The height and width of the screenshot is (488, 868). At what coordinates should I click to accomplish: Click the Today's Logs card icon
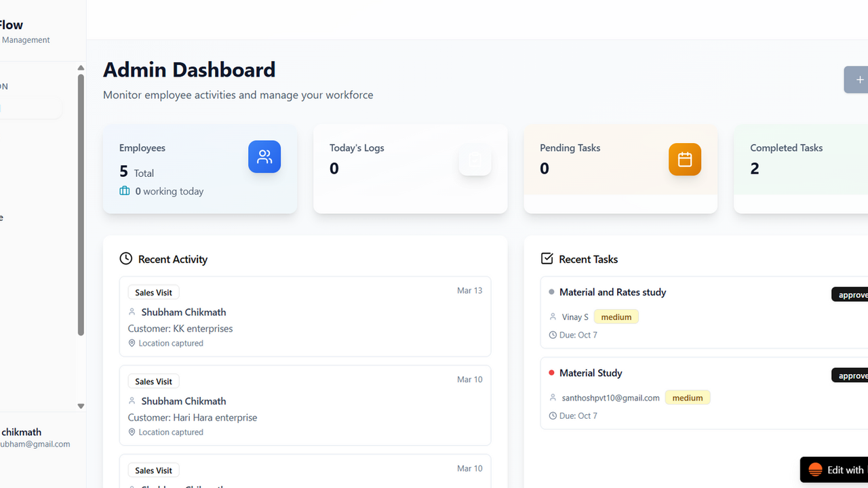point(475,160)
